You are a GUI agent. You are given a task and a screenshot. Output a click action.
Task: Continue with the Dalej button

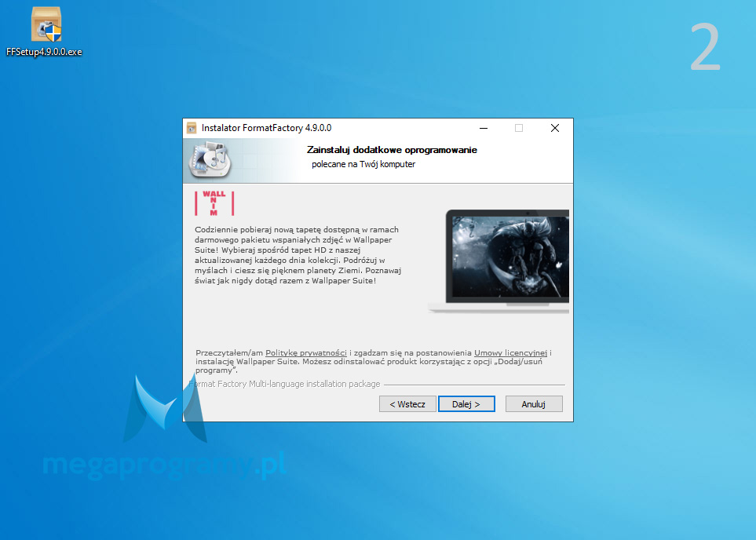[x=466, y=404]
